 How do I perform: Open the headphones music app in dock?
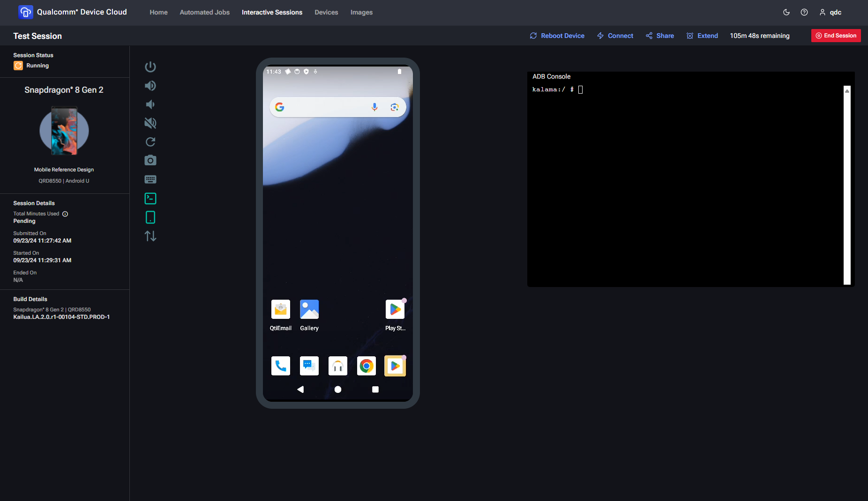(338, 366)
